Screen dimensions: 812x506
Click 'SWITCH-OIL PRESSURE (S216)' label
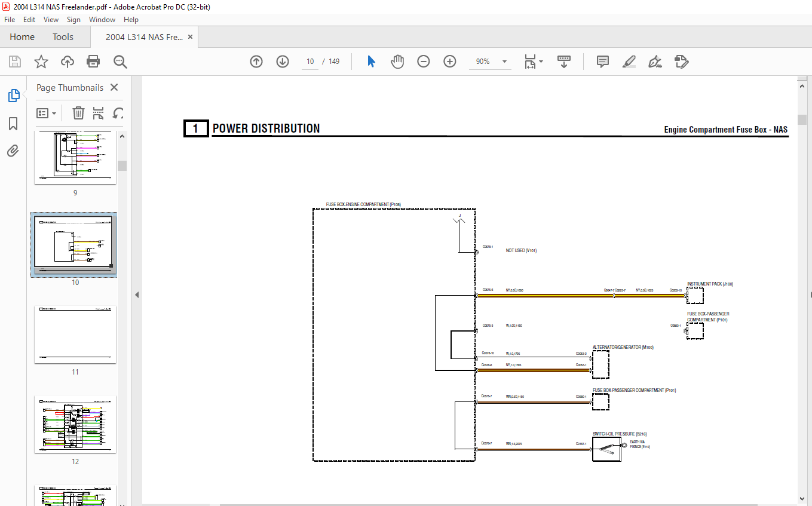point(620,434)
